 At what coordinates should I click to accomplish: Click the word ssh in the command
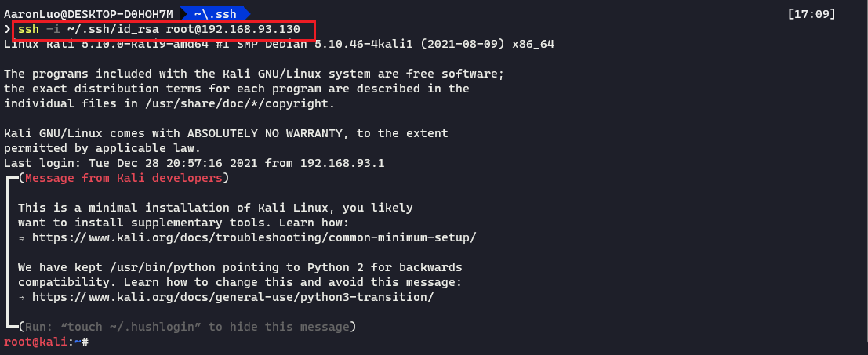click(x=27, y=30)
